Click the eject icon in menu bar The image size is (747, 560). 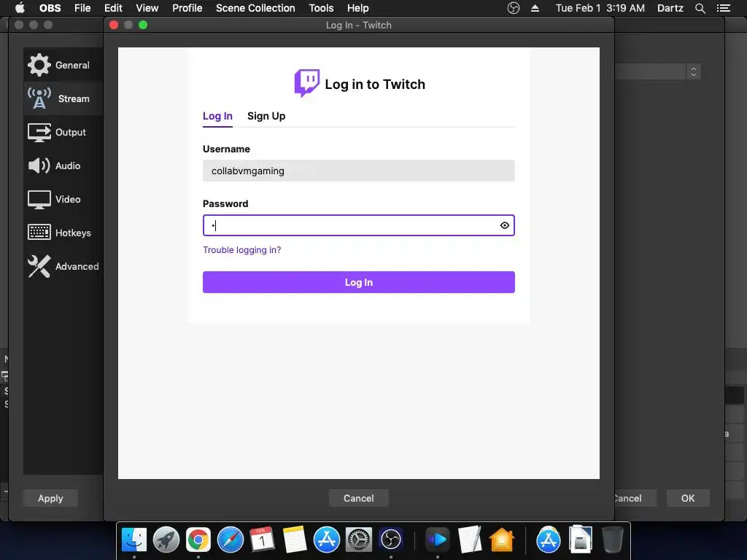coord(535,8)
